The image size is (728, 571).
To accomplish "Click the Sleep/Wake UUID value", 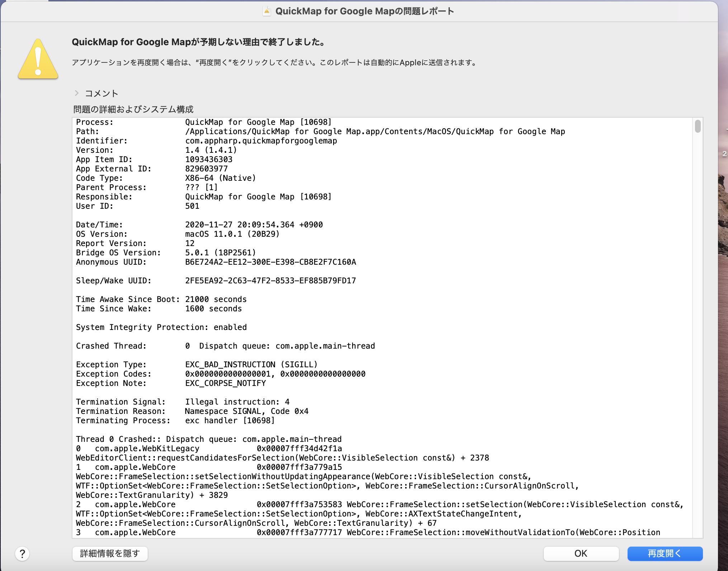I will pyautogui.click(x=270, y=281).
